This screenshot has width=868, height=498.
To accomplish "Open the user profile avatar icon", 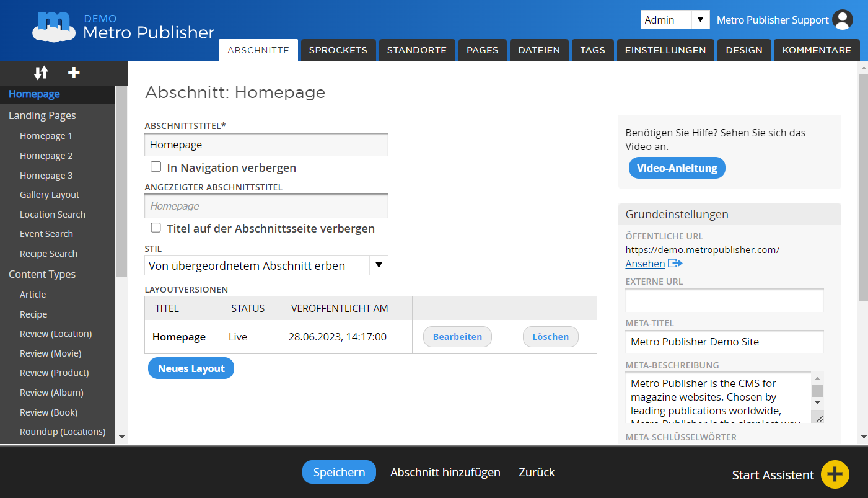I will (x=843, y=20).
